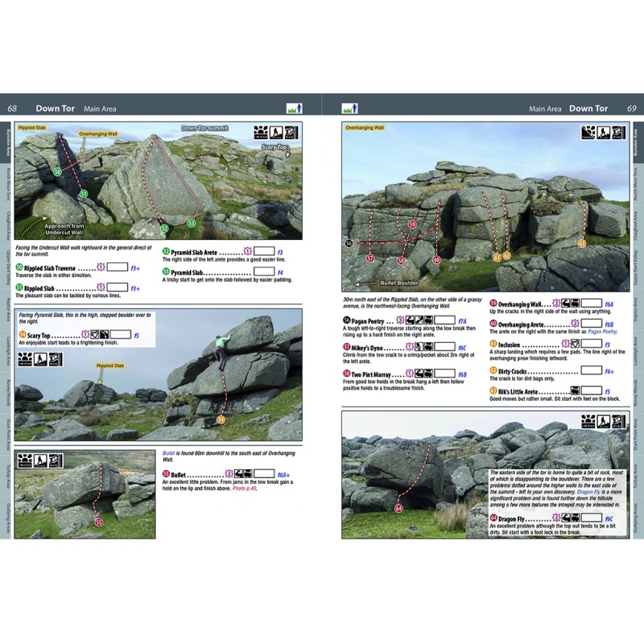The width and height of the screenshot is (644, 644).
Task: Click red route marker 55 on Bullet boulder
Action: (99, 522)
